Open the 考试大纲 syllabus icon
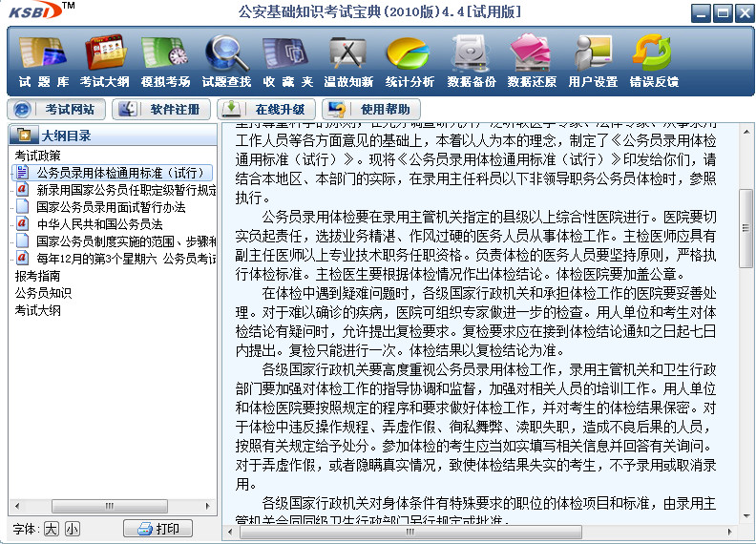Screen dimensions: 756x544 (105, 61)
